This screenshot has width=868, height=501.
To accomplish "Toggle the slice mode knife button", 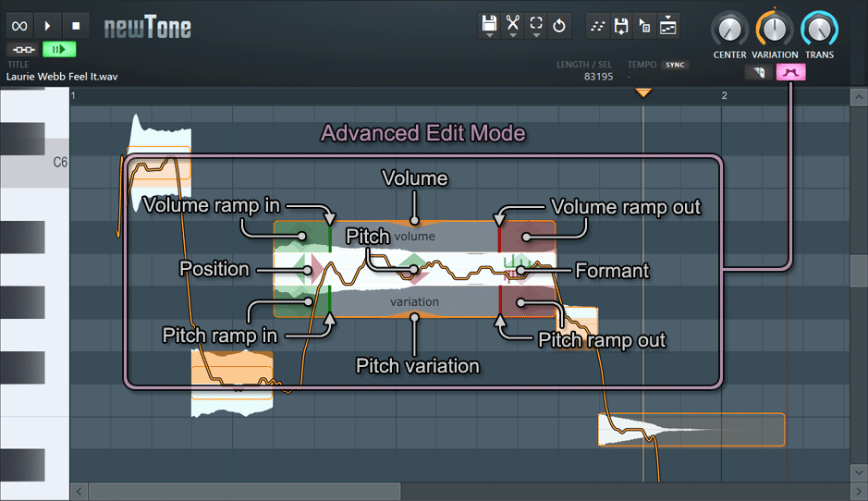I will (759, 72).
